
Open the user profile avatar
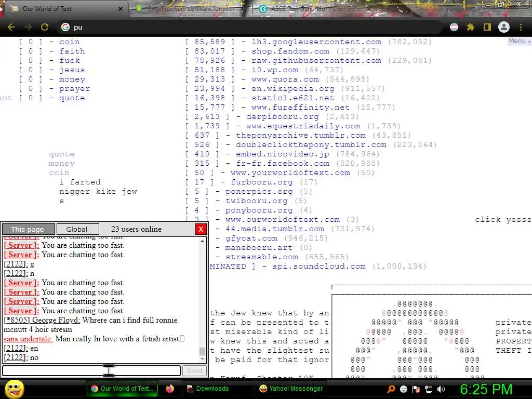click(x=504, y=27)
